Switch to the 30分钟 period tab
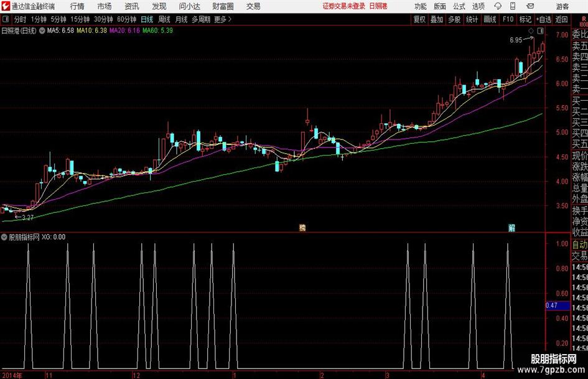 point(103,19)
